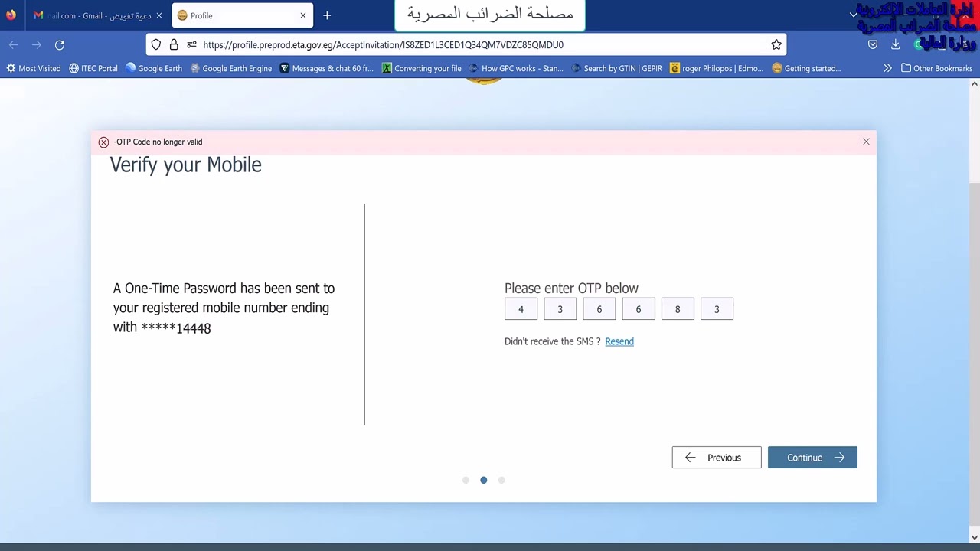
Task: Bookmark this page with star icon
Action: click(776, 44)
